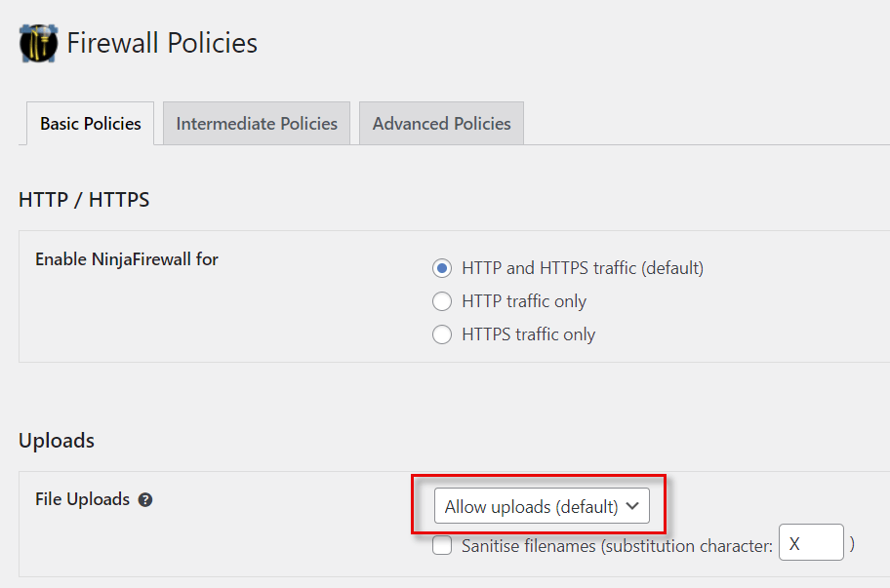Open the Allow uploads dropdown
Viewport: 890px width, 588px height.
(532, 506)
